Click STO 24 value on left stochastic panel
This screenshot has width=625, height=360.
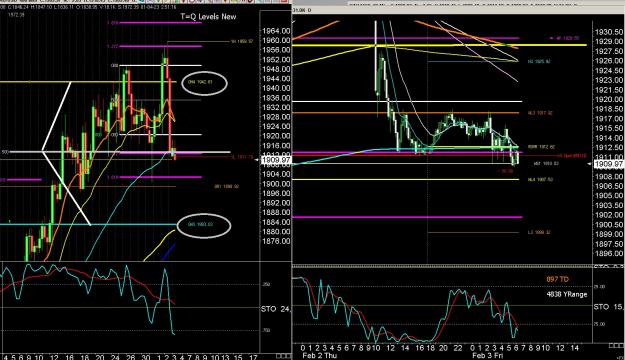tap(276, 309)
